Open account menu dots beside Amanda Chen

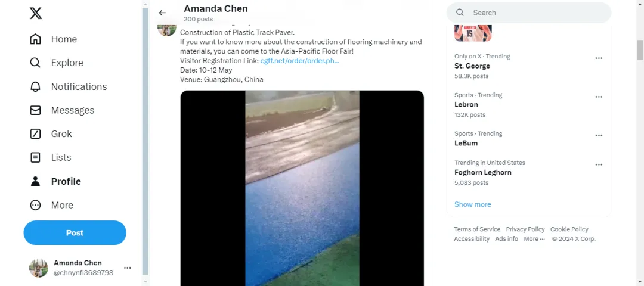pyautogui.click(x=128, y=268)
